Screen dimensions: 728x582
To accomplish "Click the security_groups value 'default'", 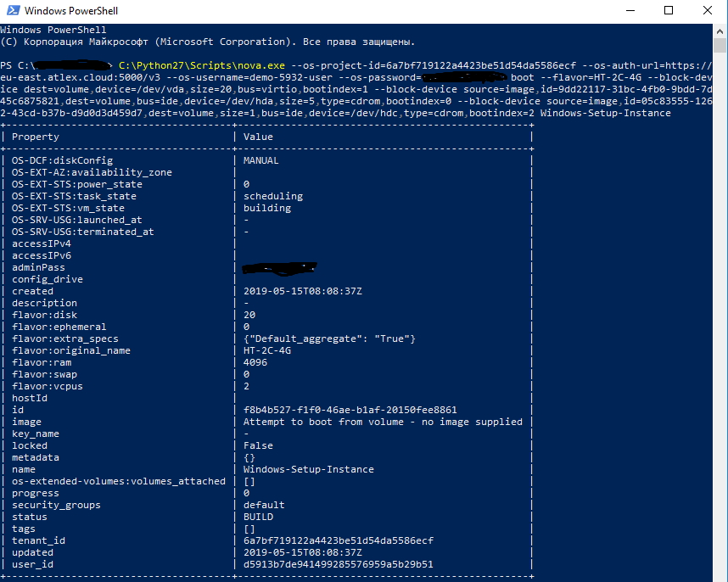I will [x=264, y=505].
